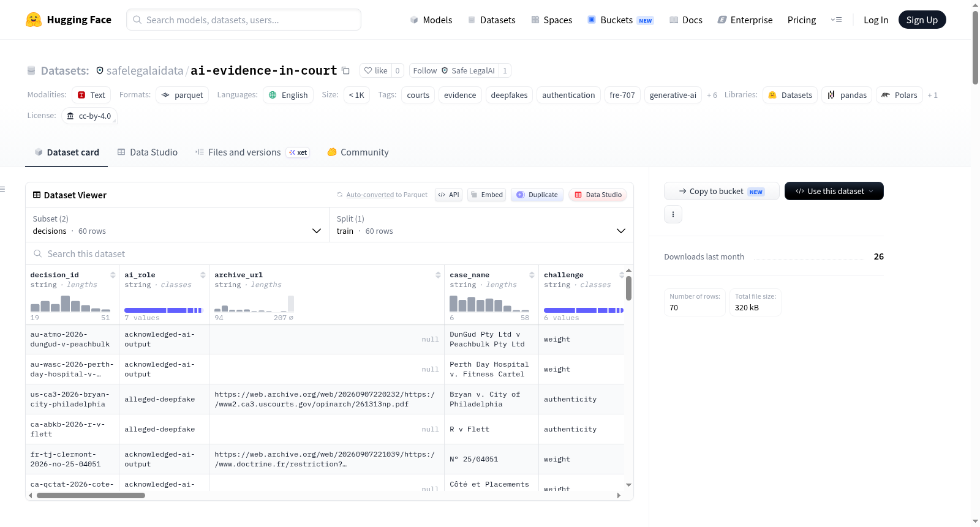
Task: Click the ai_role classes distribution bar
Action: tap(163, 310)
